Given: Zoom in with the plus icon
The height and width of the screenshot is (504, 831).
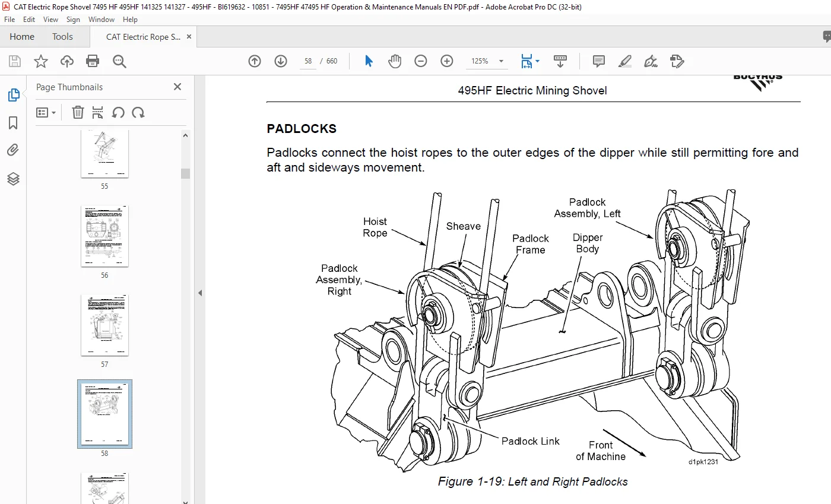Looking at the screenshot, I should 447,61.
